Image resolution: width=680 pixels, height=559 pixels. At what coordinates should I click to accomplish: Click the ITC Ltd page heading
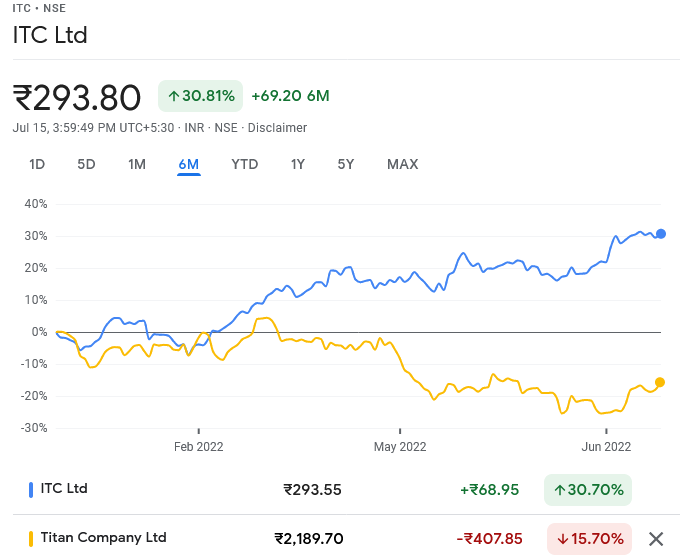click(50, 35)
